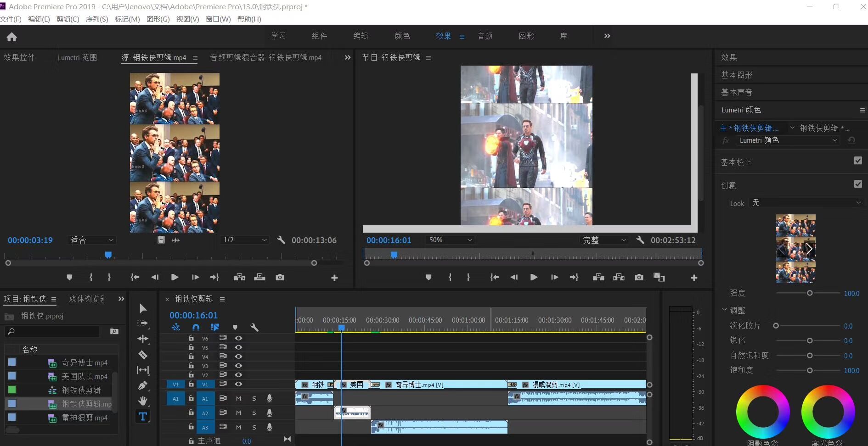Switch to Color workspace tab
This screenshot has height=446, width=868.
402,36
